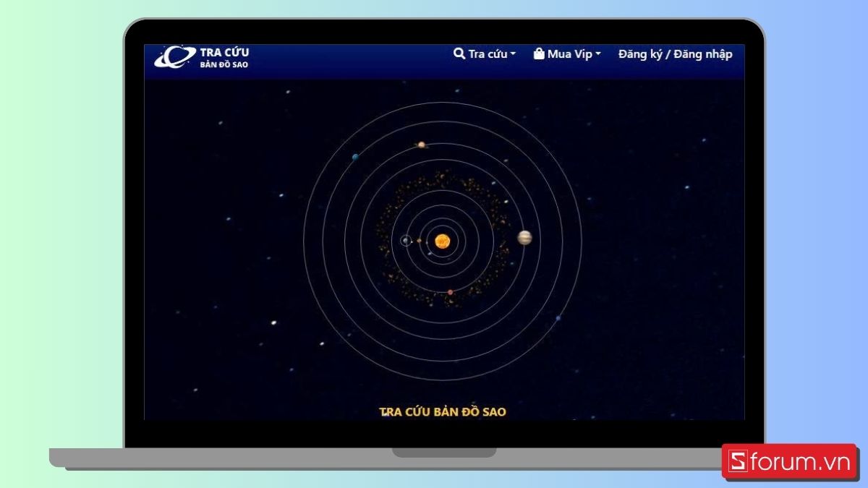Click the Tra Cứu Bản Đồ Sao planet logo
This screenshot has width=868, height=488.
point(172,58)
